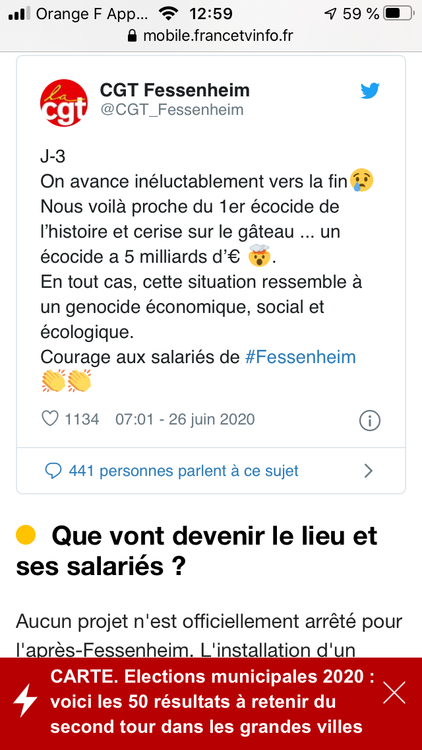422x750 pixels.
Task: Tap the lightning bolt alert icon
Action: 25,700
